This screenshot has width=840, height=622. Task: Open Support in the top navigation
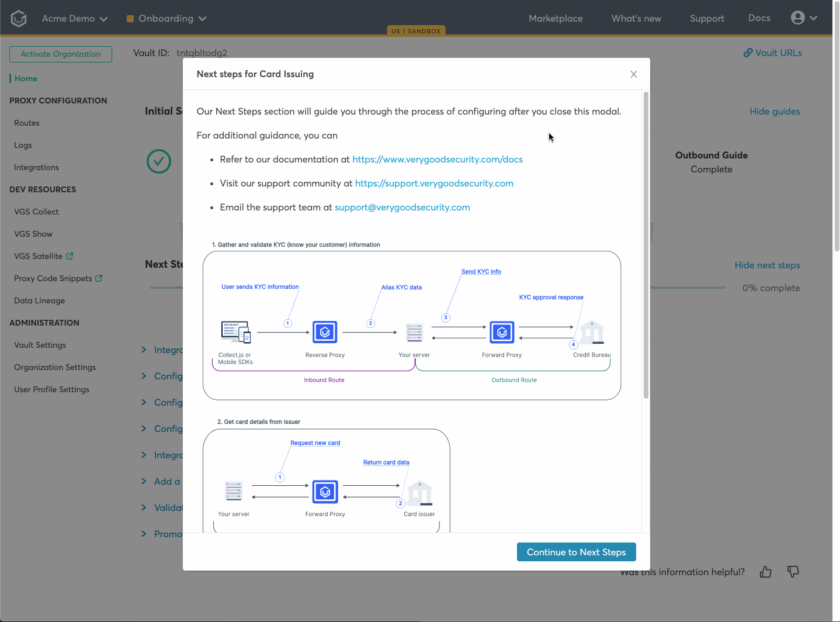[x=707, y=19]
